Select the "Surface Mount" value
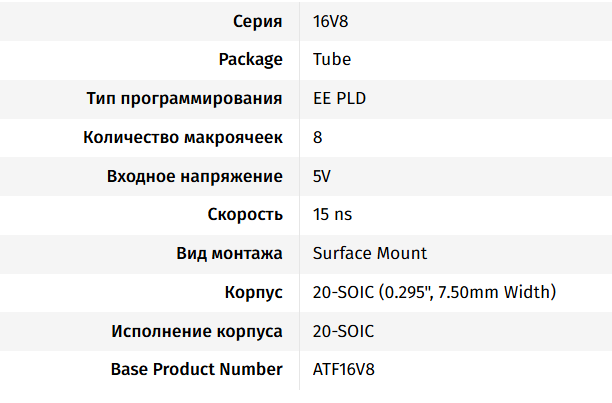This screenshot has height=403, width=612. point(370,253)
